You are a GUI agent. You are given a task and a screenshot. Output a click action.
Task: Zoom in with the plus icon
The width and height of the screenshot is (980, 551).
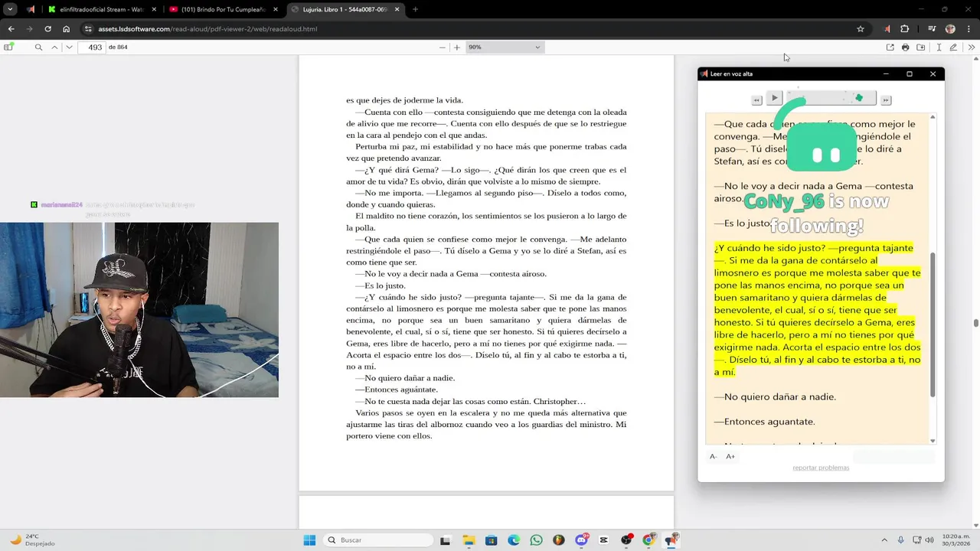point(457,47)
